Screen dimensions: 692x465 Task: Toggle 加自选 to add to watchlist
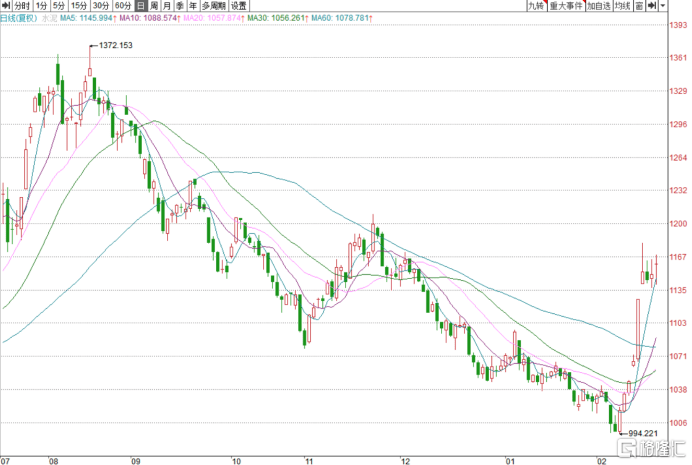[x=597, y=6]
